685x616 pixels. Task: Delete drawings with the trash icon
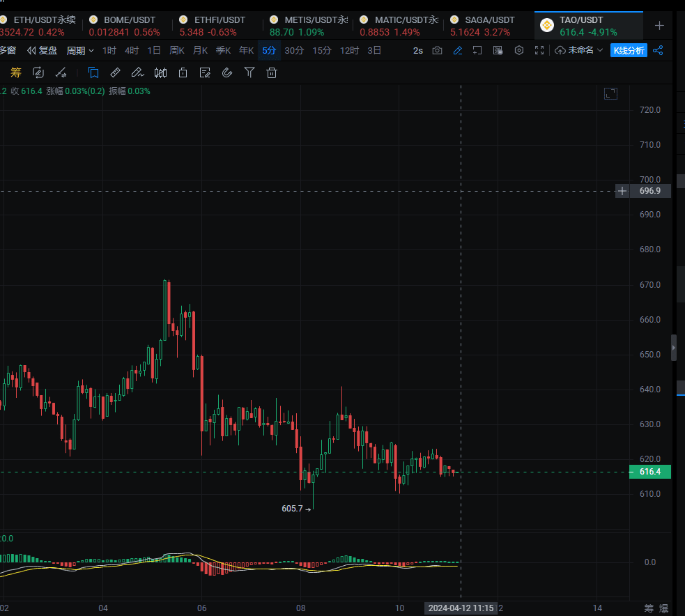click(271, 72)
